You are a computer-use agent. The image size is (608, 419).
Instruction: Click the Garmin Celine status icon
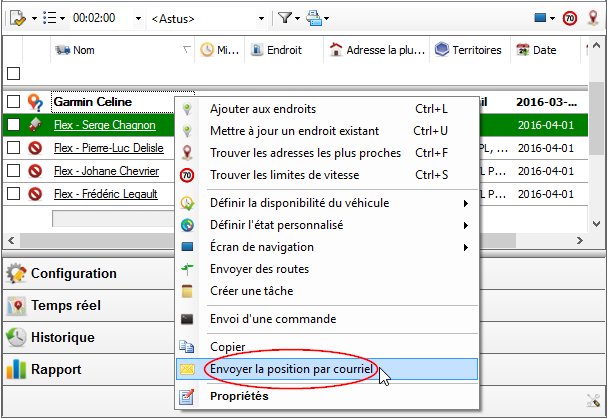point(35,102)
